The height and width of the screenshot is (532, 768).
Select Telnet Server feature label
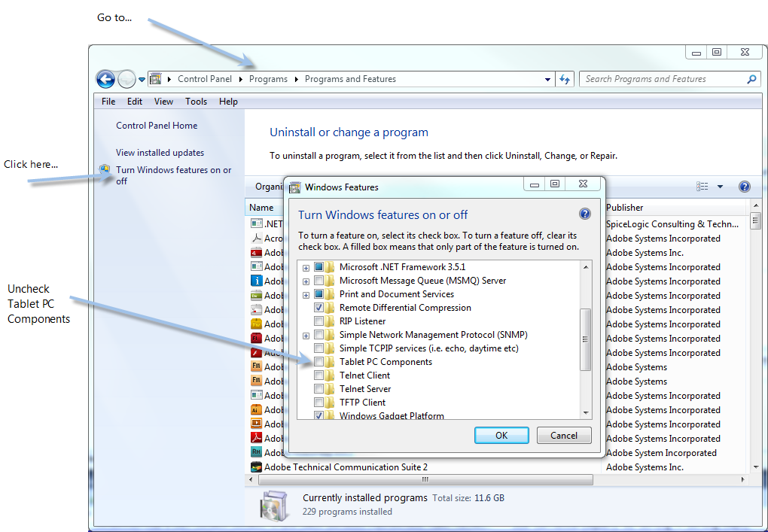[365, 389]
